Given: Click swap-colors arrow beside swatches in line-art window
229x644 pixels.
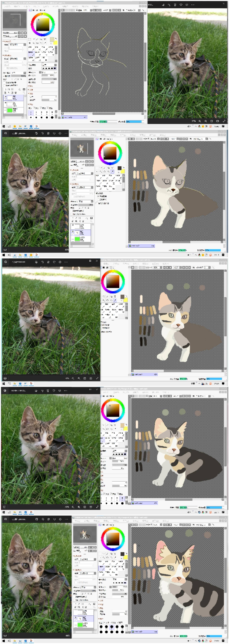Looking at the screenshot, I should [x=56, y=38].
